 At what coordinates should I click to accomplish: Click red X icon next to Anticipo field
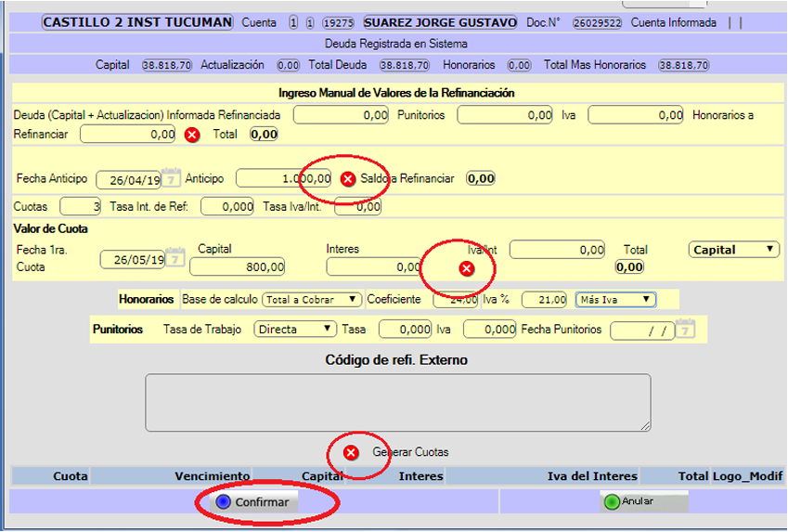348,179
